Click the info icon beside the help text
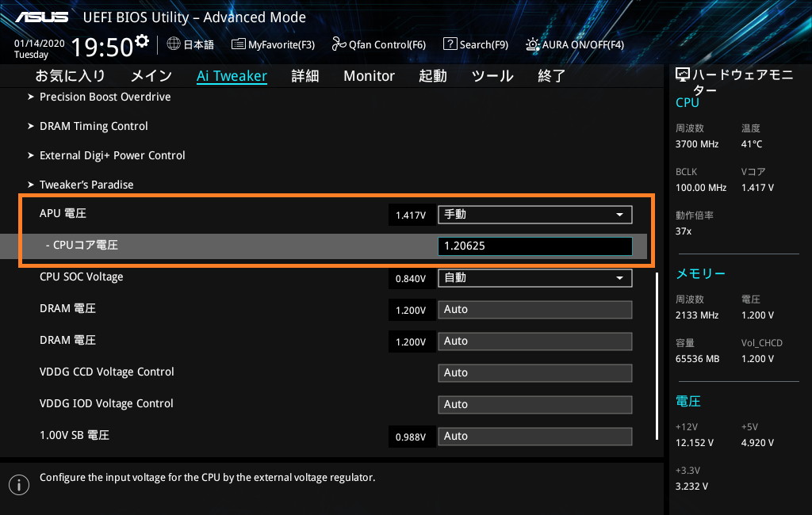812x515 pixels. click(x=19, y=485)
